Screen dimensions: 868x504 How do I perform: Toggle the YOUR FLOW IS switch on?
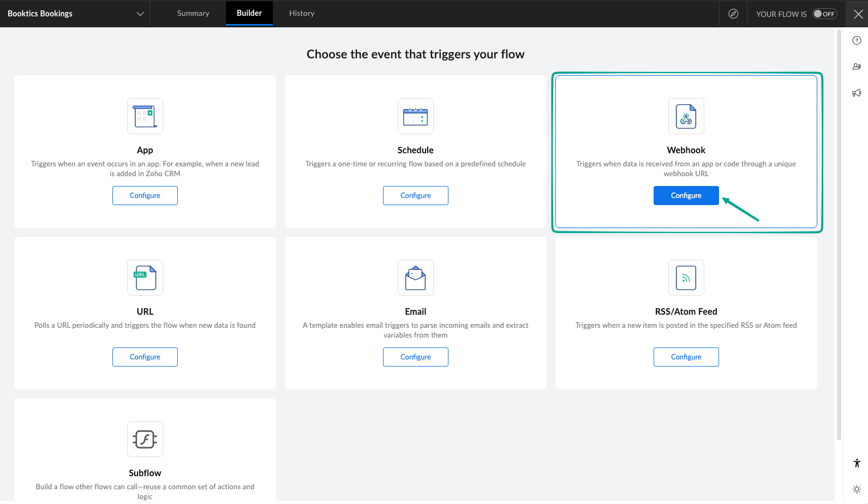pyautogui.click(x=824, y=14)
